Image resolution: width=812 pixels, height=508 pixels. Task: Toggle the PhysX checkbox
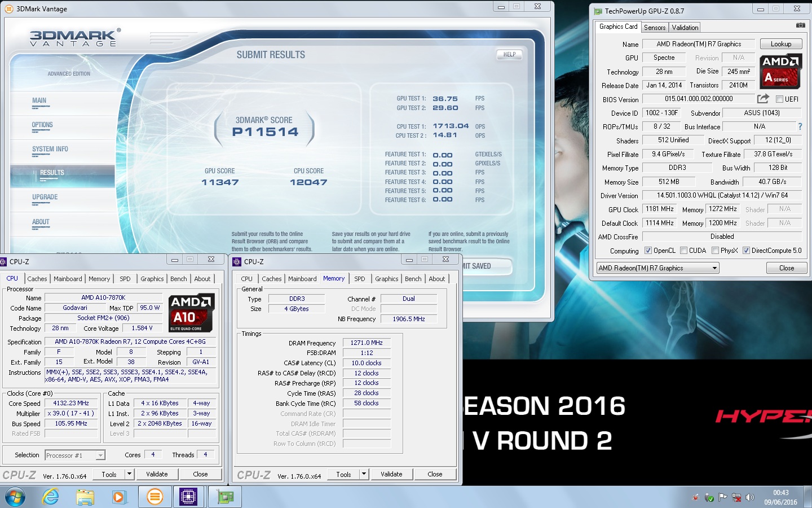point(715,251)
